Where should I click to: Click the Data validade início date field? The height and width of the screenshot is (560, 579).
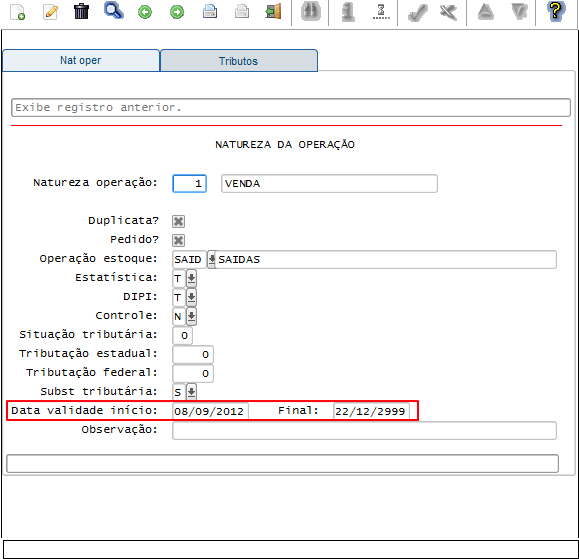click(x=210, y=411)
